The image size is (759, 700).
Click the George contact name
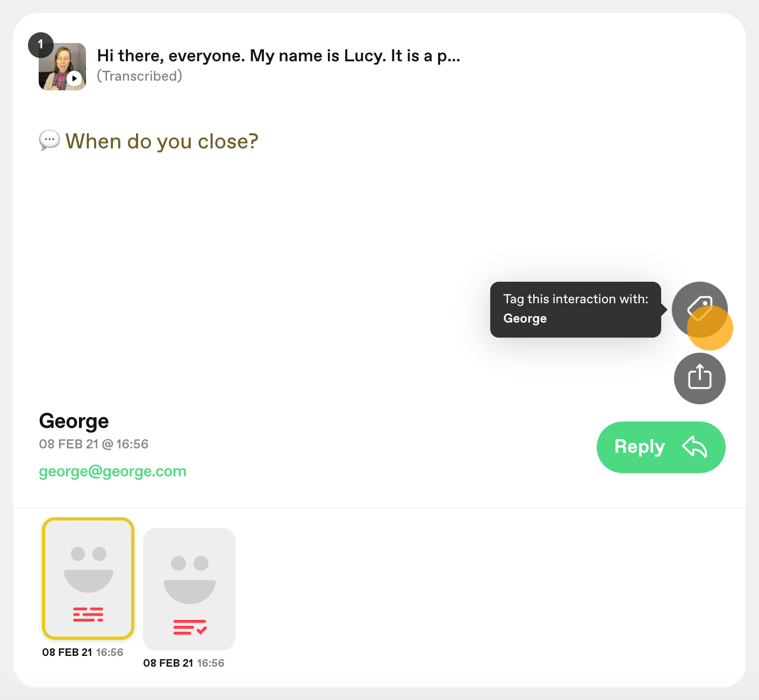[74, 421]
